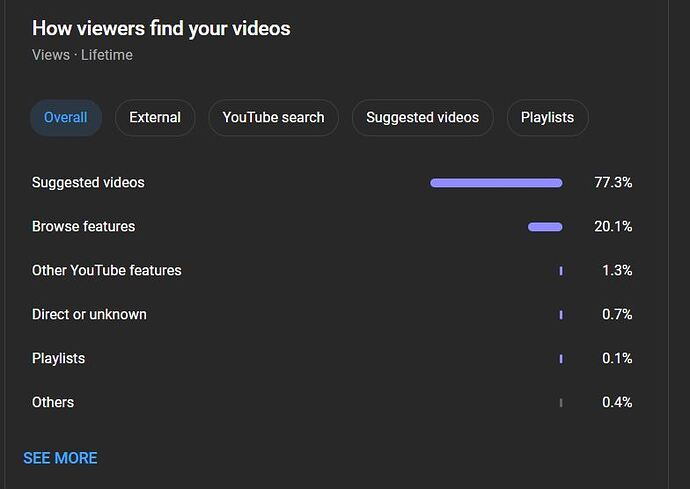690x489 pixels.
Task: Click the Direct or unknown row label
Action: [x=89, y=314]
